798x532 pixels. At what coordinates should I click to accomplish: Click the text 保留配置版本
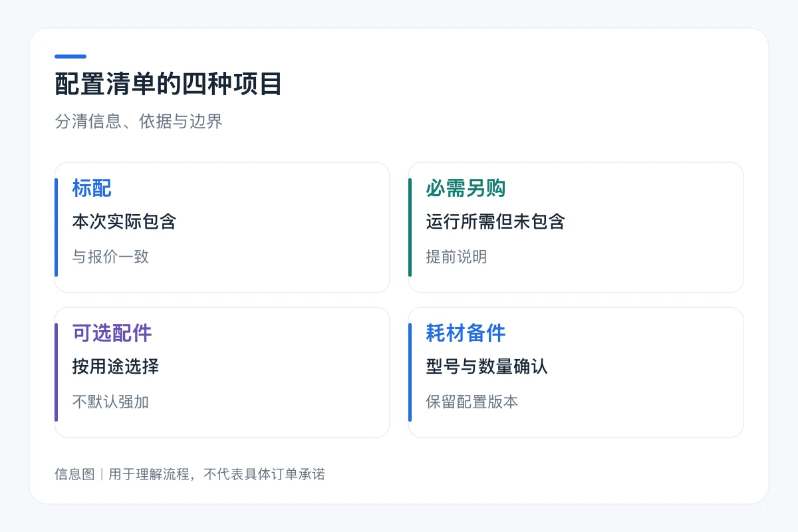click(471, 401)
